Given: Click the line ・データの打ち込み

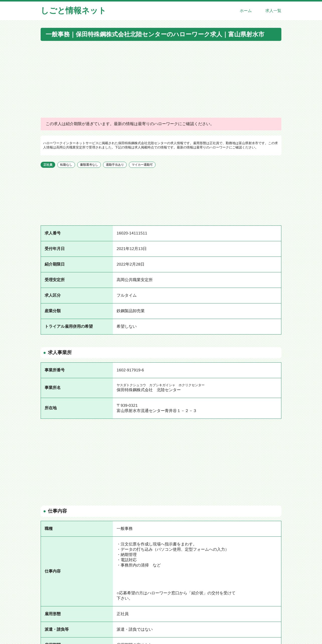Looking at the screenshot, I should tap(173, 549).
